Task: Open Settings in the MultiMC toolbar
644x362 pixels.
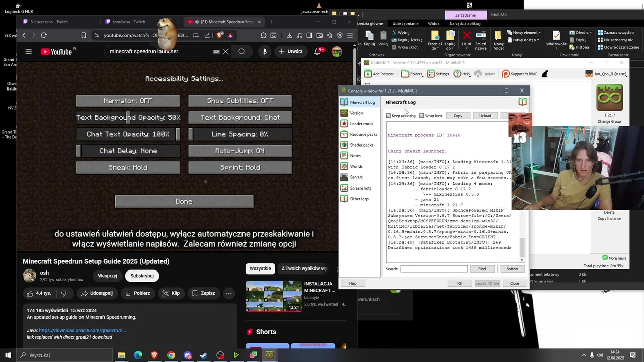Action: pyautogui.click(x=438, y=74)
